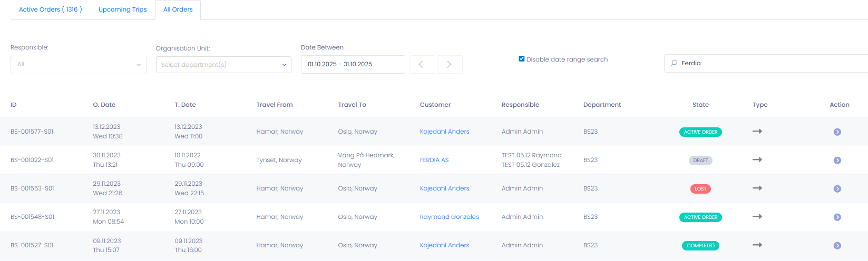Screen dimensions: 868x261
Task: Click action icon for order BS-001022-S01
Action: (x=837, y=160)
